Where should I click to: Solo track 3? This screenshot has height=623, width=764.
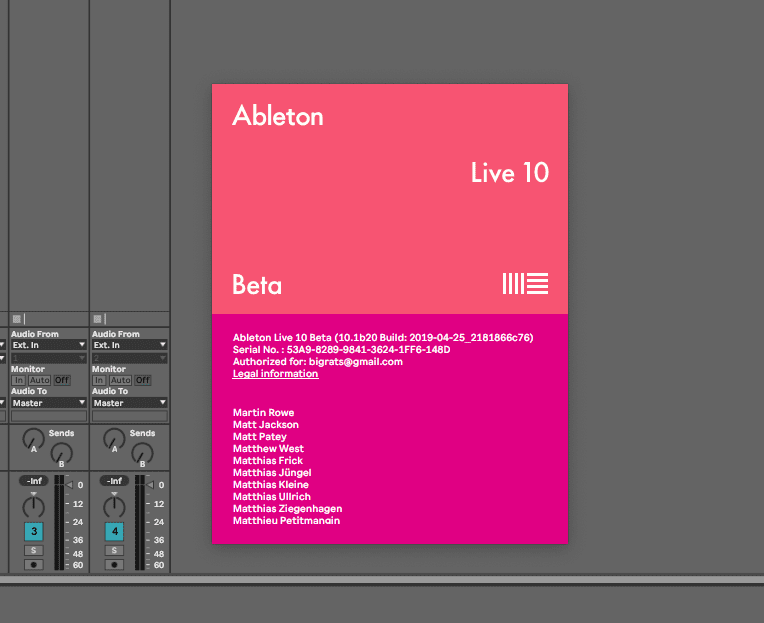pyautogui.click(x=34, y=550)
